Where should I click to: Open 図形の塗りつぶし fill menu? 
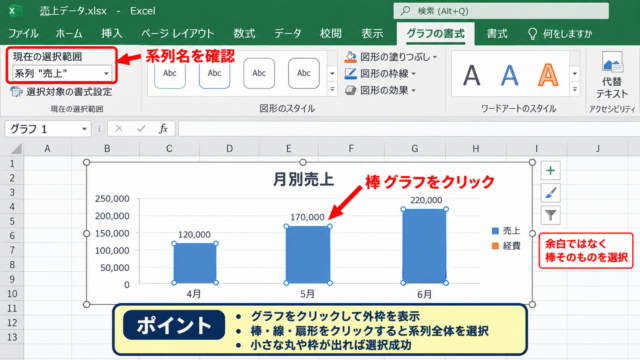(391, 57)
